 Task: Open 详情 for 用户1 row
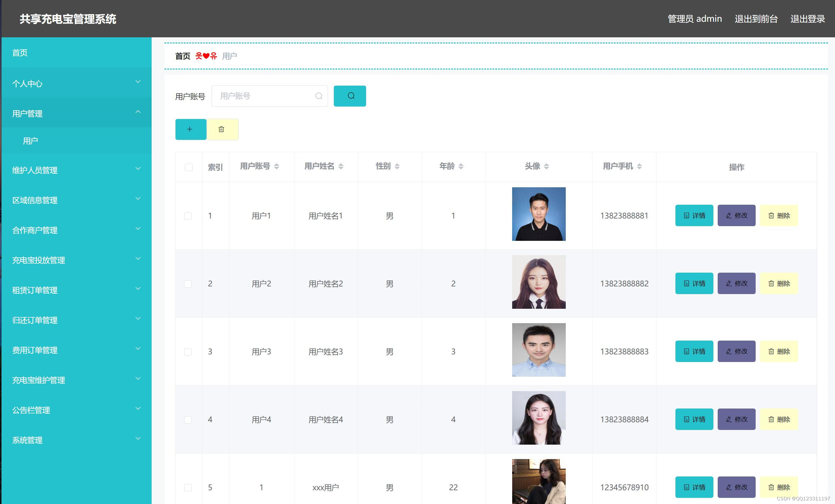tap(694, 216)
